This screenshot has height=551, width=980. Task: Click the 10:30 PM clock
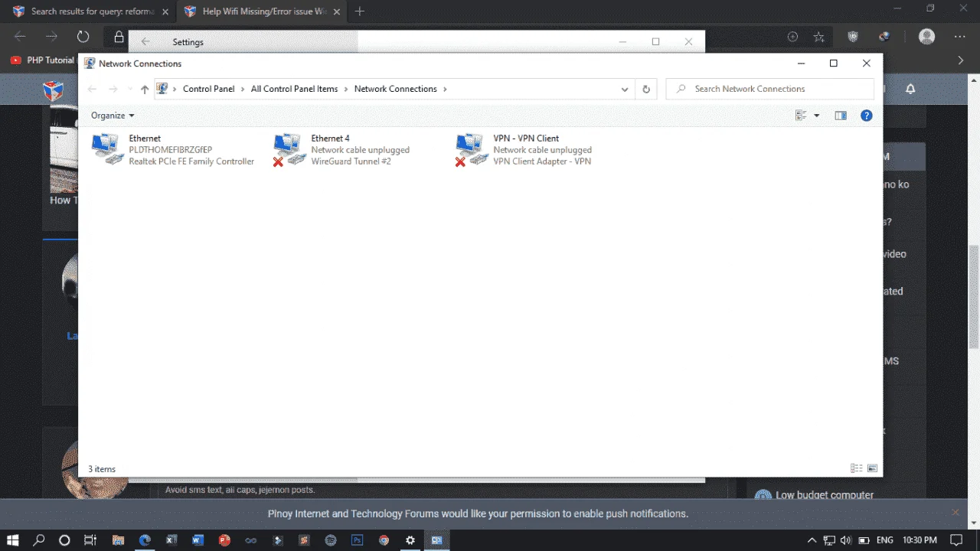(919, 540)
